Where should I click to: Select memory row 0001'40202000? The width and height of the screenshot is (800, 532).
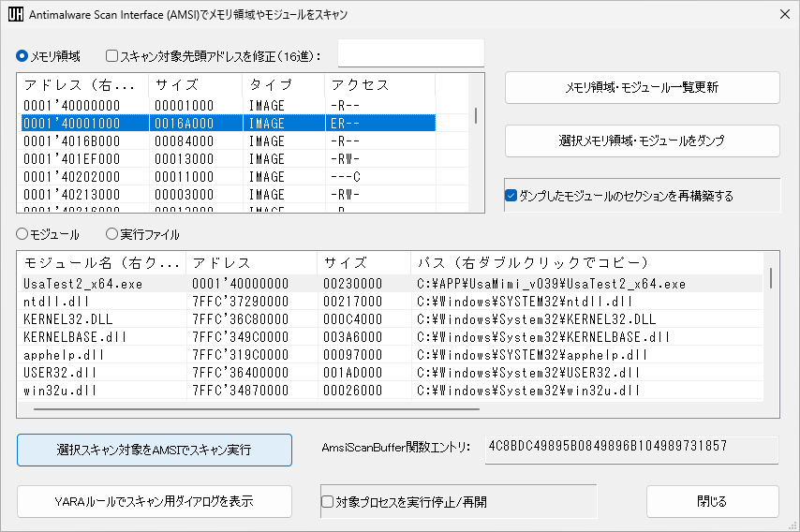pyautogui.click(x=228, y=176)
